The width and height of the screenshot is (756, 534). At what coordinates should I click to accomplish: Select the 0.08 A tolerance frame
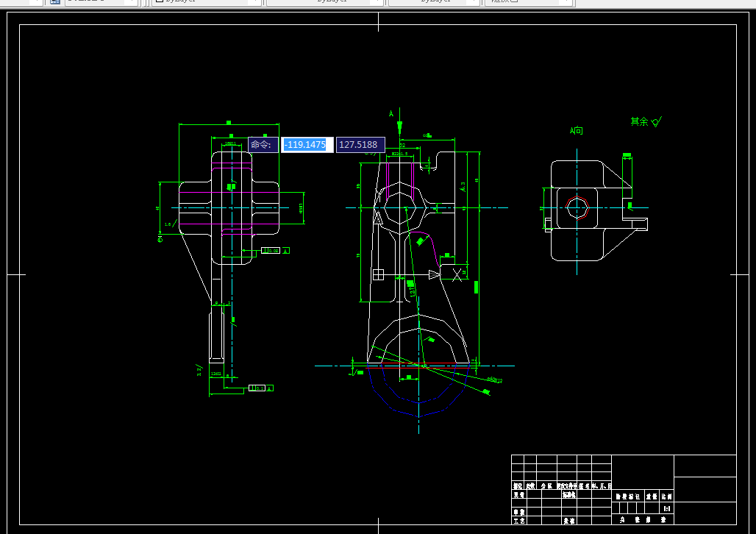[275, 250]
